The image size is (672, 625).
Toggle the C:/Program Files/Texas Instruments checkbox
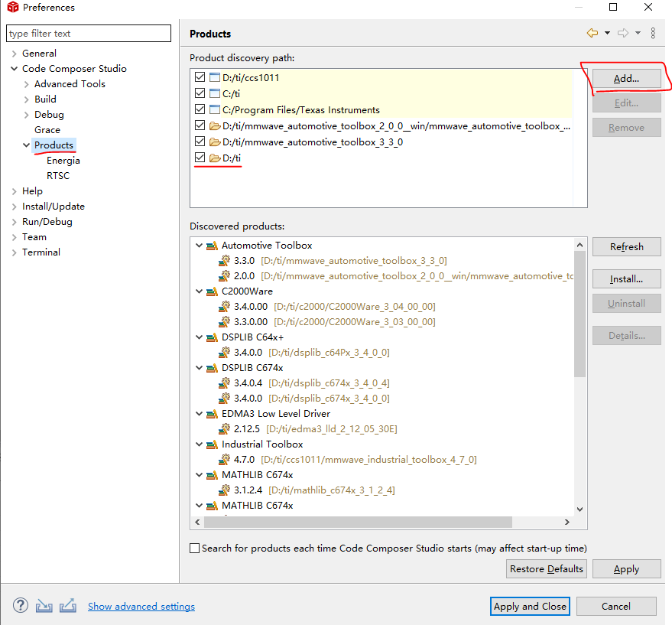tap(200, 109)
